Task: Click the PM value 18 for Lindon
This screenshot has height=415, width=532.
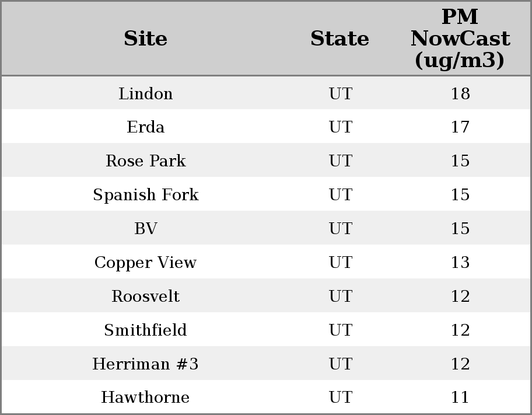Action: [x=460, y=94]
